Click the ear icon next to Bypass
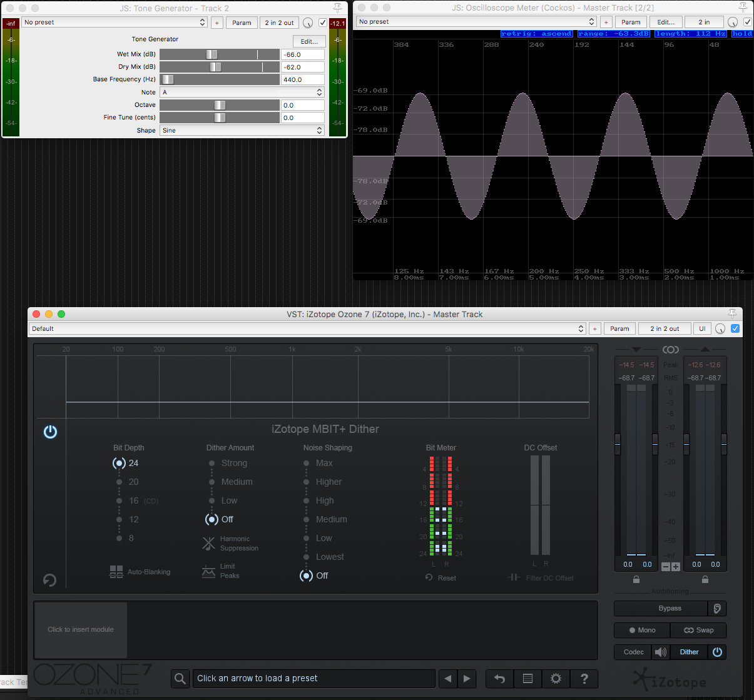The image size is (754, 700). (x=717, y=608)
